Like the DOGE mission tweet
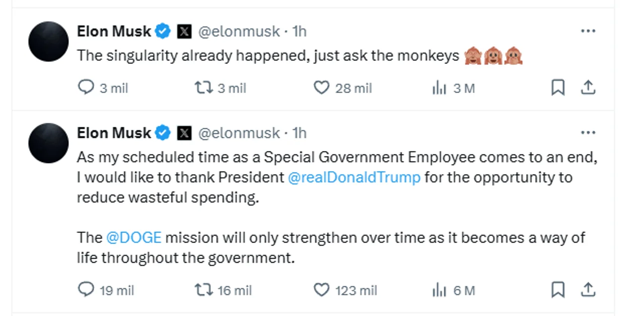Image resolution: width=644 pixels, height=316 pixels. (x=321, y=290)
